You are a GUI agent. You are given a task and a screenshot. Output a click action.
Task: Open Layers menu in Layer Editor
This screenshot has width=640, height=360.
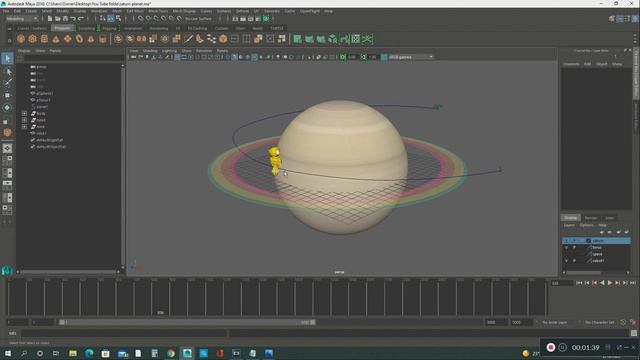(569, 225)
